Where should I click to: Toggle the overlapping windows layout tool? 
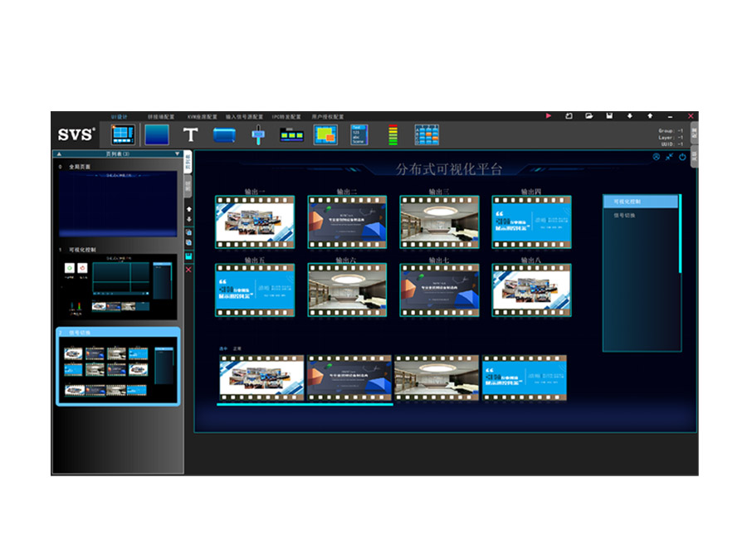(x=325, y=134)
